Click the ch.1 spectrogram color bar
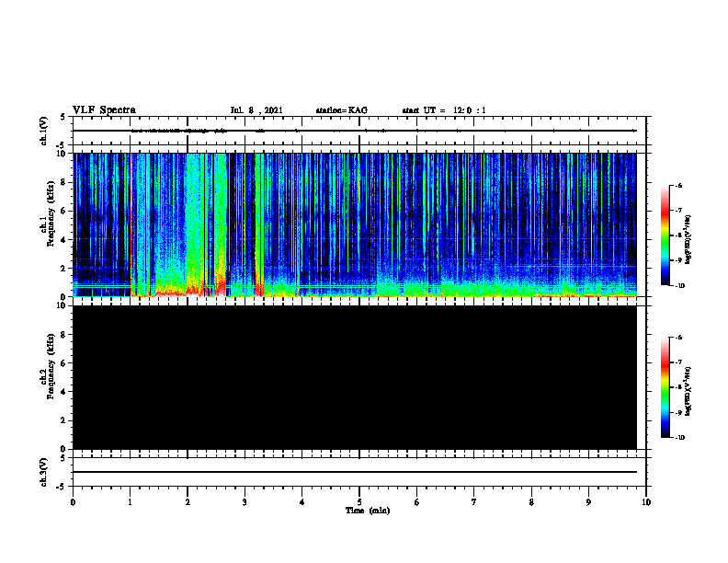Screen dimensions: 728x563 pyautogui.click(x=665, y=236)
